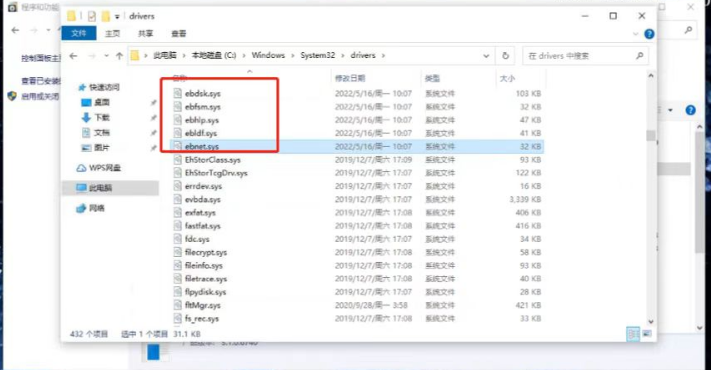The height and width of the screenshot is (370, 711).
Task: Open WPS网盘 in the navigation pane
Action: [105, 168]
